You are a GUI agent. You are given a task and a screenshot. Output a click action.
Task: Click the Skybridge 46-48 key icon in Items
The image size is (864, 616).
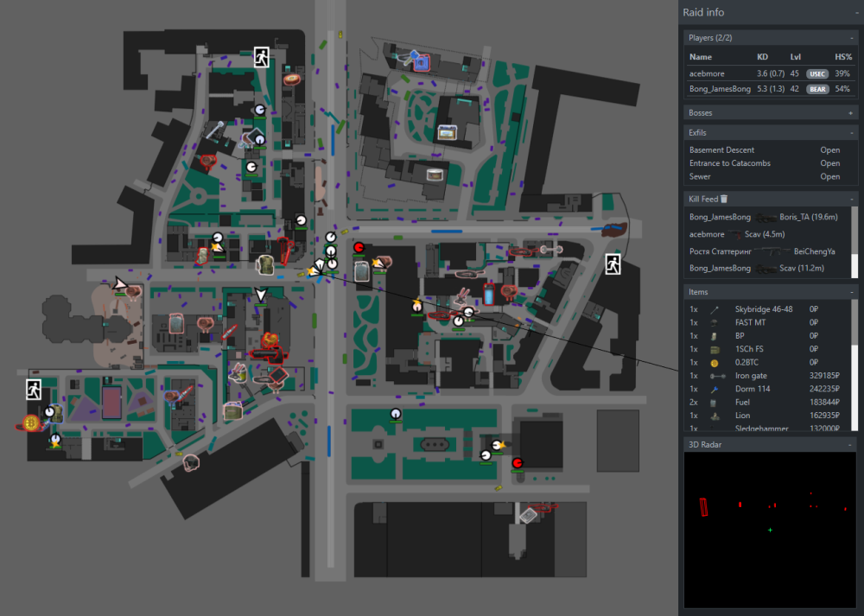coord(715,309)
